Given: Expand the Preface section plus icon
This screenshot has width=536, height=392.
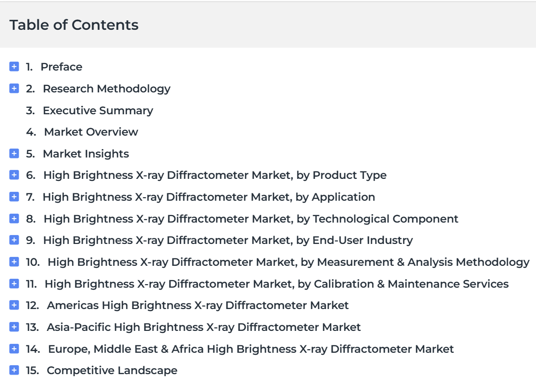Looking at the screenshot, I should click(14, 67).
